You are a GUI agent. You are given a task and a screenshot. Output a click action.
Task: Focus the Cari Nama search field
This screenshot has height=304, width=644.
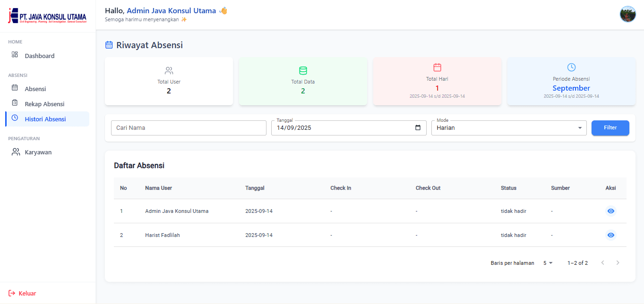click(189, 128)
